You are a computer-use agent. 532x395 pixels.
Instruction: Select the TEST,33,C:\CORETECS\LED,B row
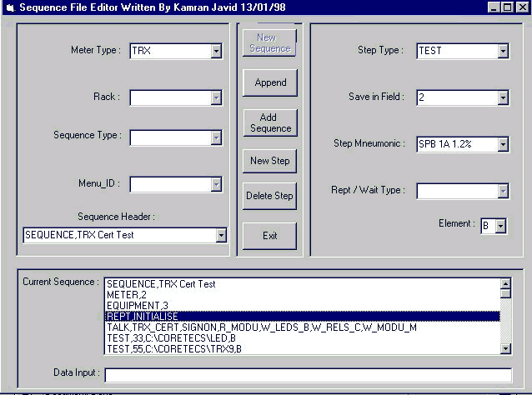click(303, 338)
